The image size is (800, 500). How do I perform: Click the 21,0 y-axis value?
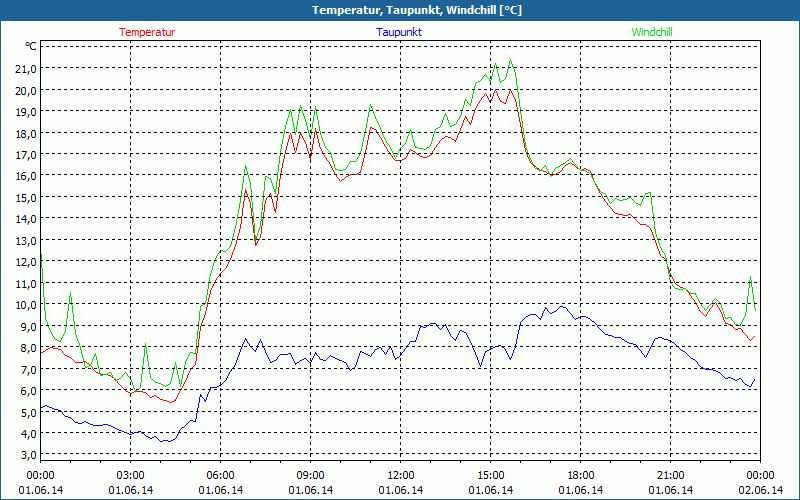click(x=26, y=68)
